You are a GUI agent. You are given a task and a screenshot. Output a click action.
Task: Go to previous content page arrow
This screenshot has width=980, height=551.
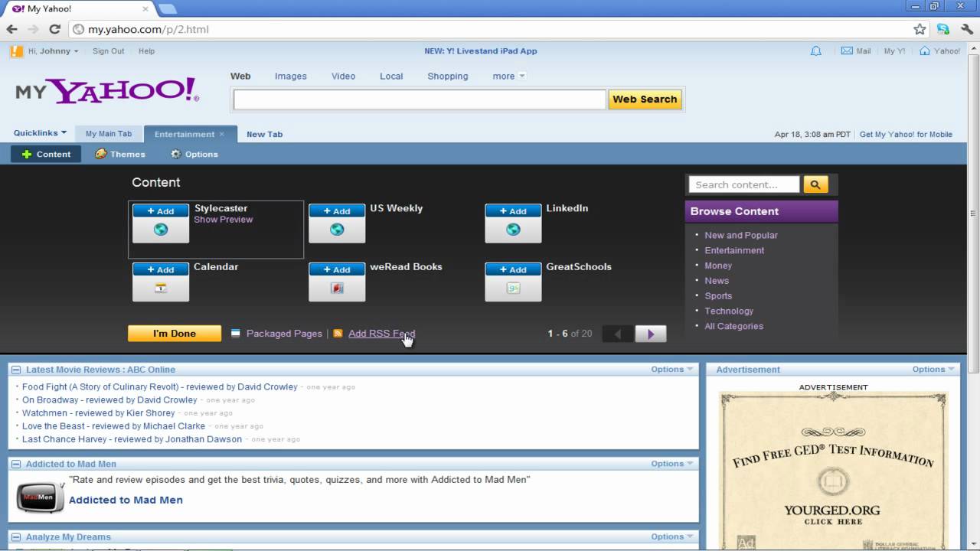pyautogui.click(x=618, y=334)
